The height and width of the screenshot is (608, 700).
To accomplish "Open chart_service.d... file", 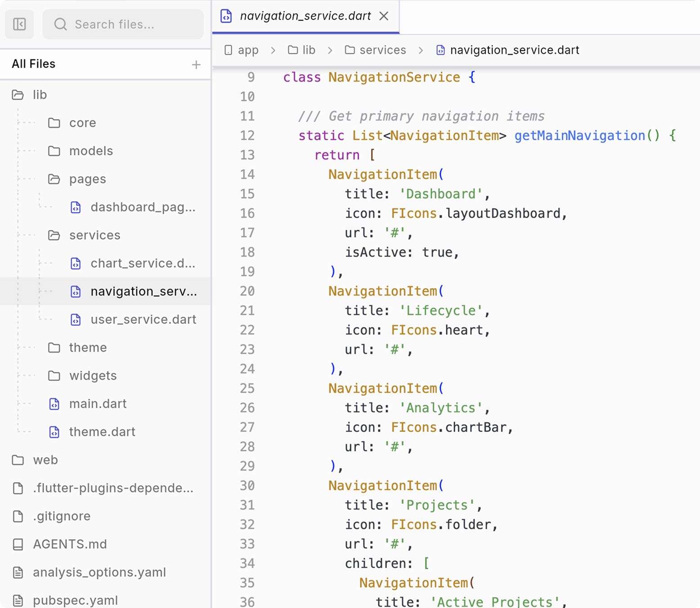I will [x=105, y=263].
